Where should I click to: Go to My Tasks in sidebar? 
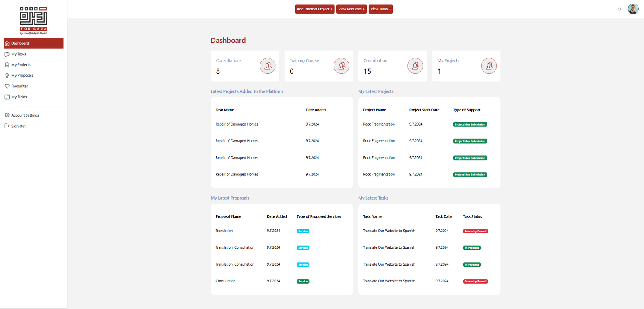[19, 54]
